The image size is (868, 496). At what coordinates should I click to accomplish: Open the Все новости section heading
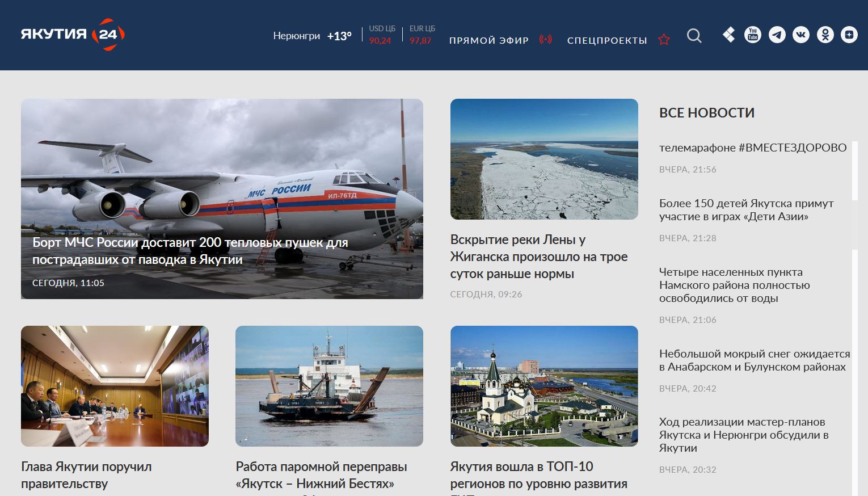point(707,112)
